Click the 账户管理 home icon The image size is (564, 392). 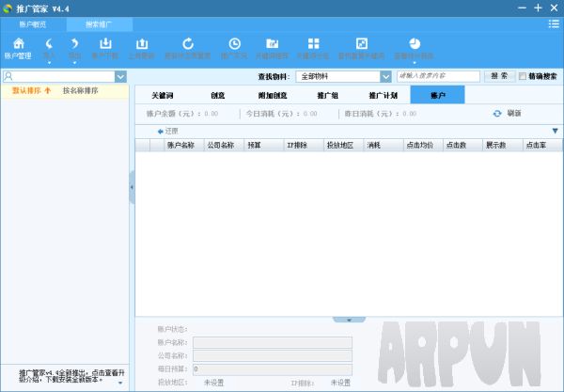coord(19,44)
